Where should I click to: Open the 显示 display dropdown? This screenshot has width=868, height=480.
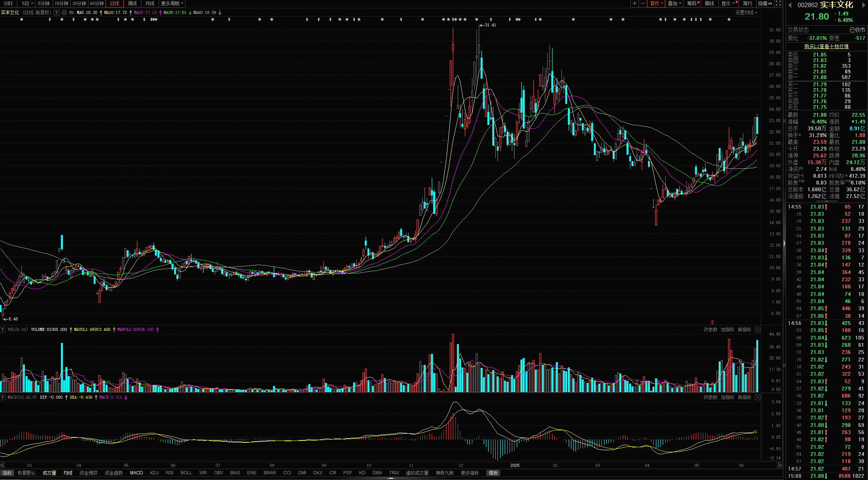coord(728,3)
